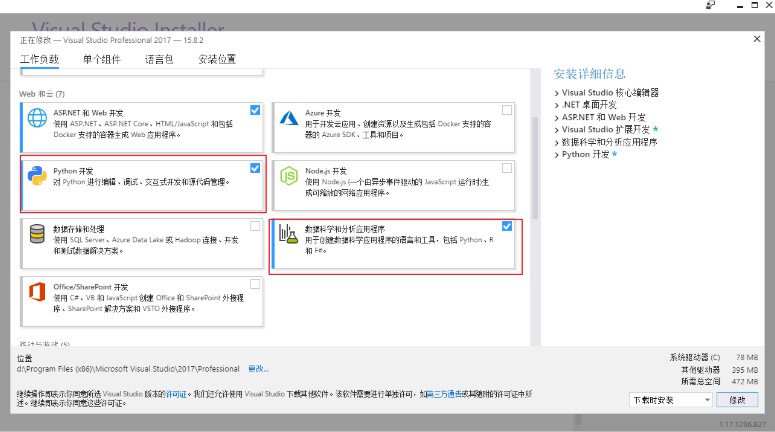Image resolution: width=775 pixels, height=432 pixels.
Task: Click the 472 MB total space value
Action: pyautogui.click(x=745, y=382)
